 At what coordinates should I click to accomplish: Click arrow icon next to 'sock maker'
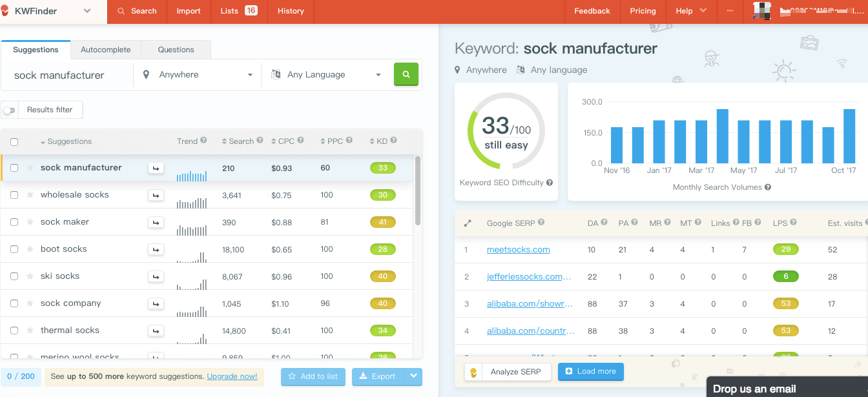pyautogui.click(x=156, y=222)
